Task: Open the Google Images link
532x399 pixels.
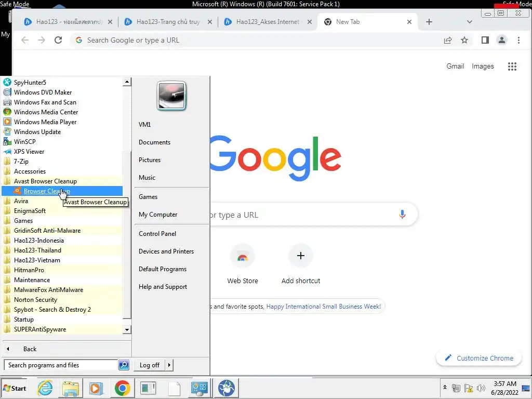Action: (483, 66)
